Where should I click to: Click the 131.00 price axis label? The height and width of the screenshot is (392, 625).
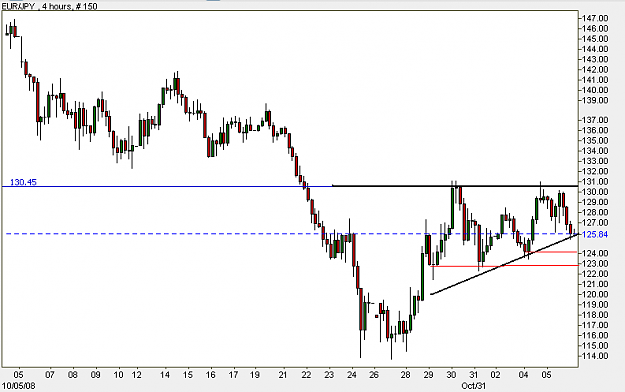click(596, 182)
